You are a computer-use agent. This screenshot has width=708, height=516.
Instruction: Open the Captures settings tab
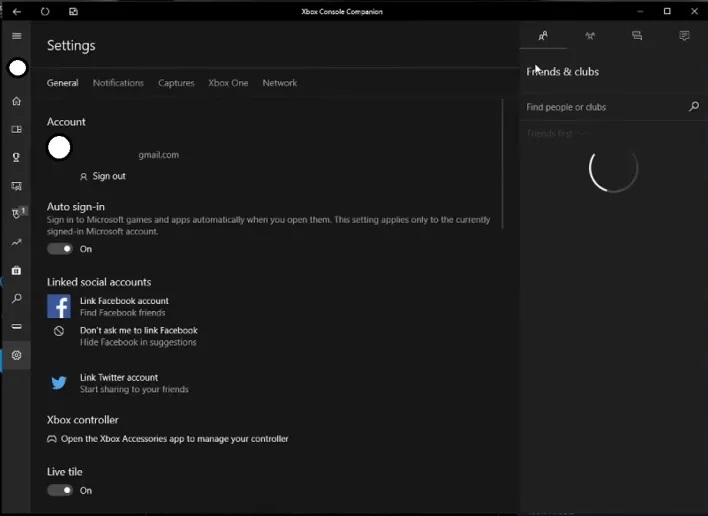176,83
